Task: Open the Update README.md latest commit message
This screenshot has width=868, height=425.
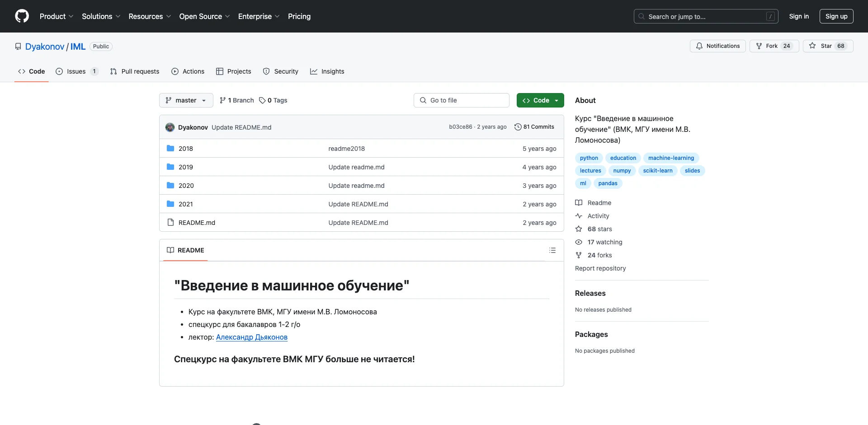Action: coord(241,127)
